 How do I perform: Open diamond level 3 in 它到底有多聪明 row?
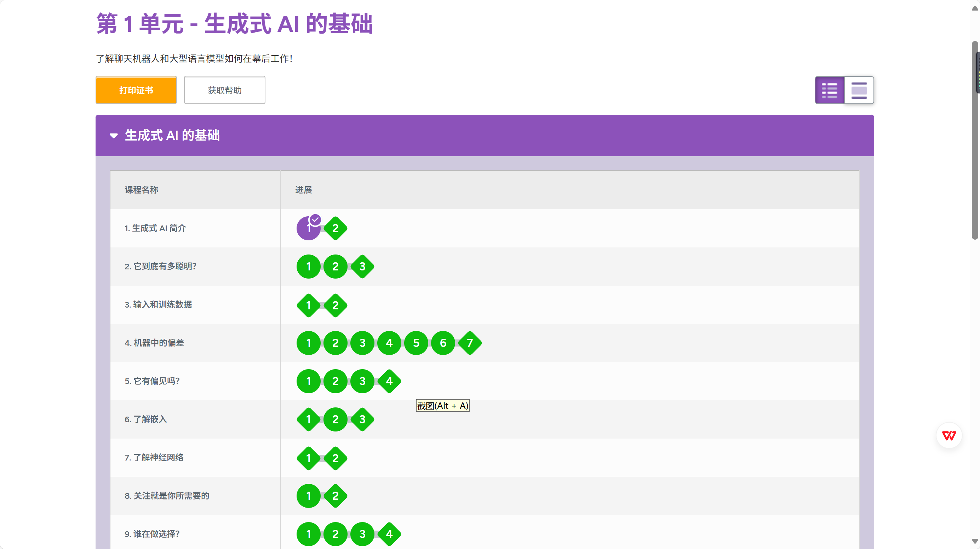362,266
